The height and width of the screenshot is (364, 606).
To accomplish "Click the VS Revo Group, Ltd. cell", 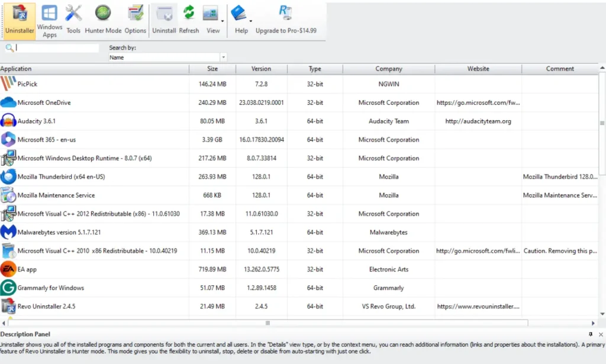I will (x=389, y=307).
